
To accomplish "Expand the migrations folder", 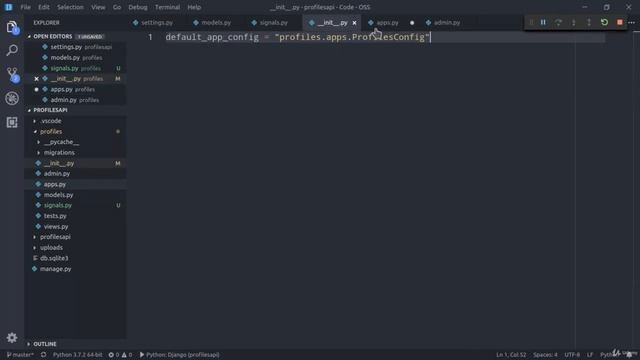I will click(59, 153).
